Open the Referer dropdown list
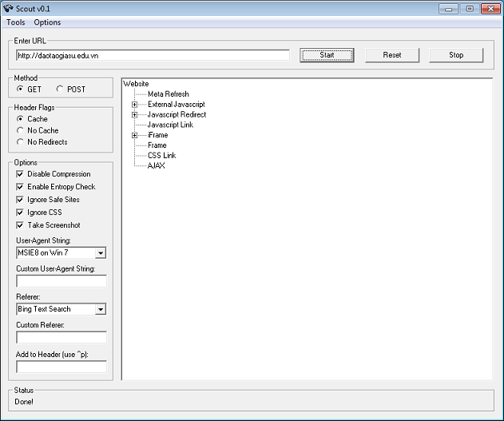Viewport: 504px width, 421px height. tap(101, 309)
